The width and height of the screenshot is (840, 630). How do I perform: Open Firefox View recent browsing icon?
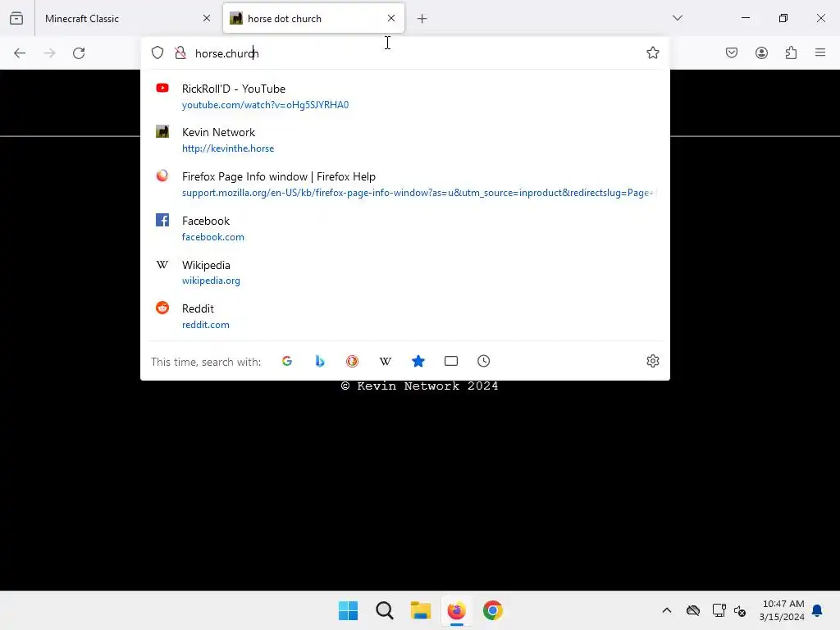(x=16, y=18)
